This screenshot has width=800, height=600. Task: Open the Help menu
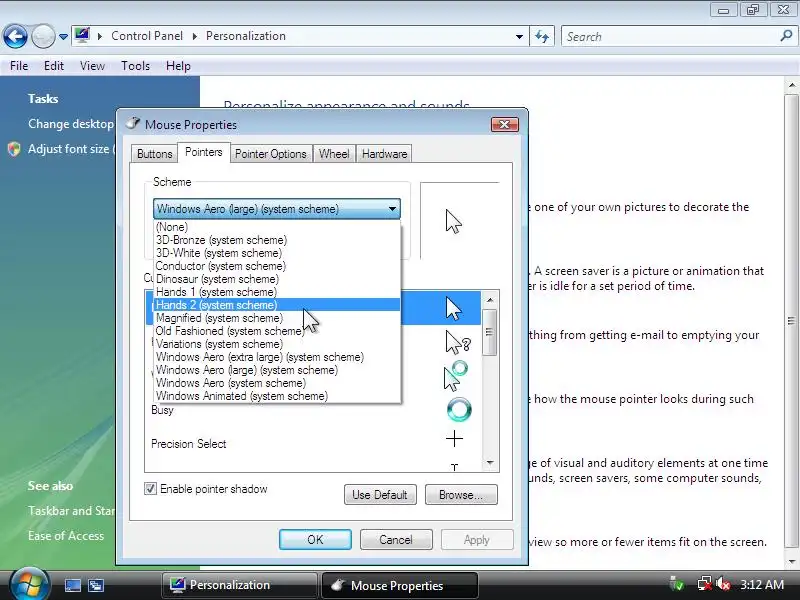[x=178, y=66]
